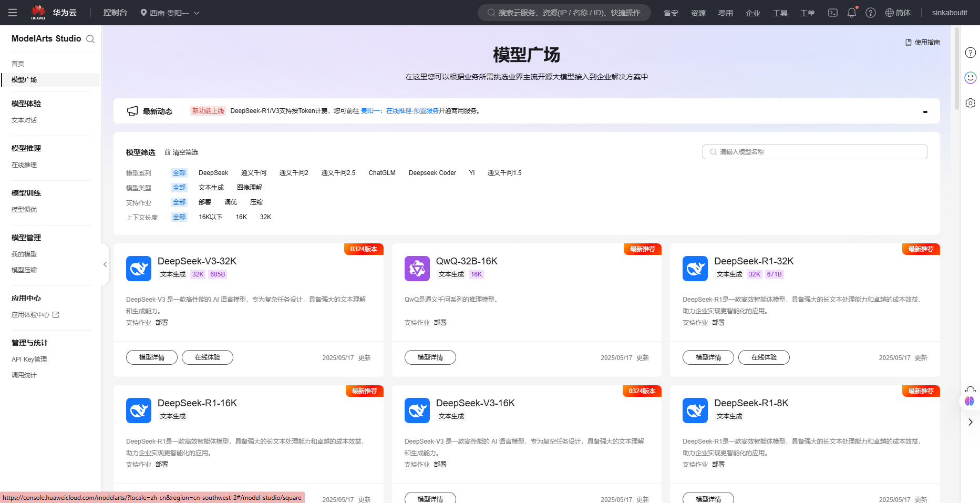Click 在线体验 for DeepSeek-V3-32K
Screen dimensions: 980x503
[208, 357]
